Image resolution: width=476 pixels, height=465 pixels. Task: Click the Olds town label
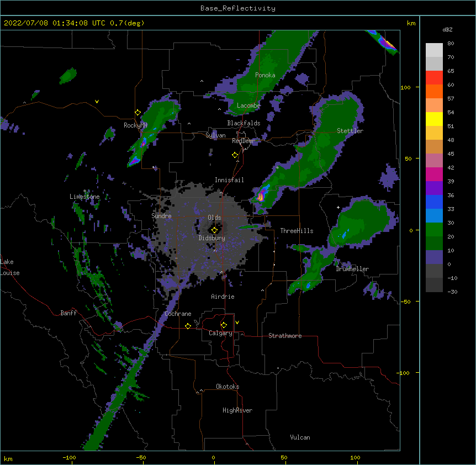click(214, 218)
